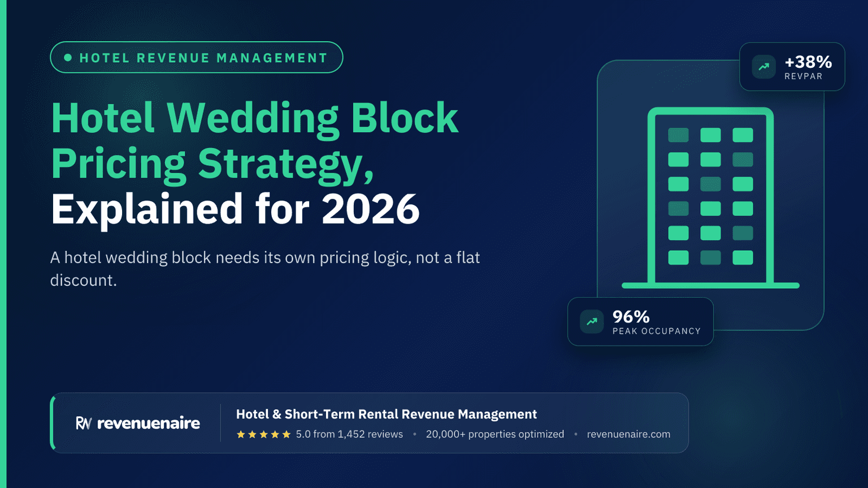Click the five-star rating icons

click(x=263, y=434)
